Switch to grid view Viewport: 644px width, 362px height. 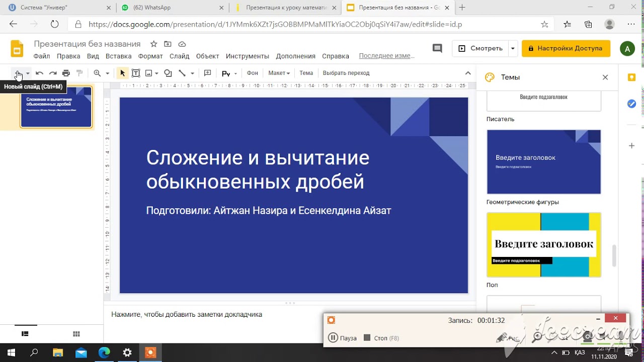pyautogui.click(x=76, y=334)
